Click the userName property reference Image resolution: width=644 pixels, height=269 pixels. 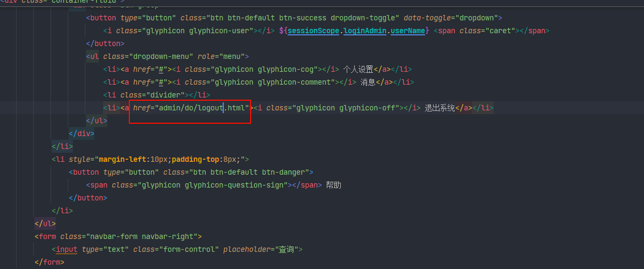pyautogui.click(x=408, y=31)
